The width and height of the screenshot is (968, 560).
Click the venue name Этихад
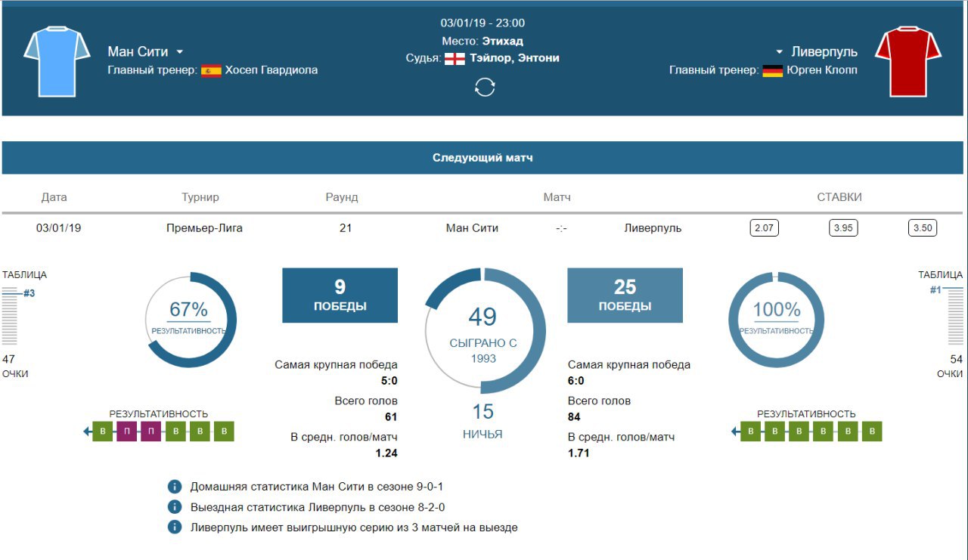tap(503, 41)
